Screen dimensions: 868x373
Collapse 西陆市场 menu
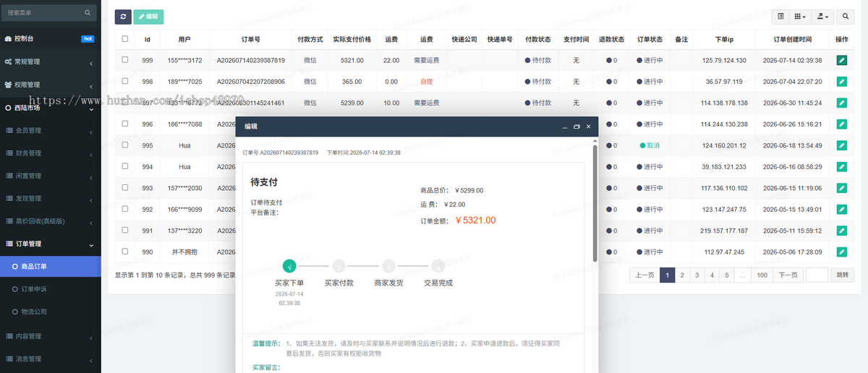click(51, 108)
